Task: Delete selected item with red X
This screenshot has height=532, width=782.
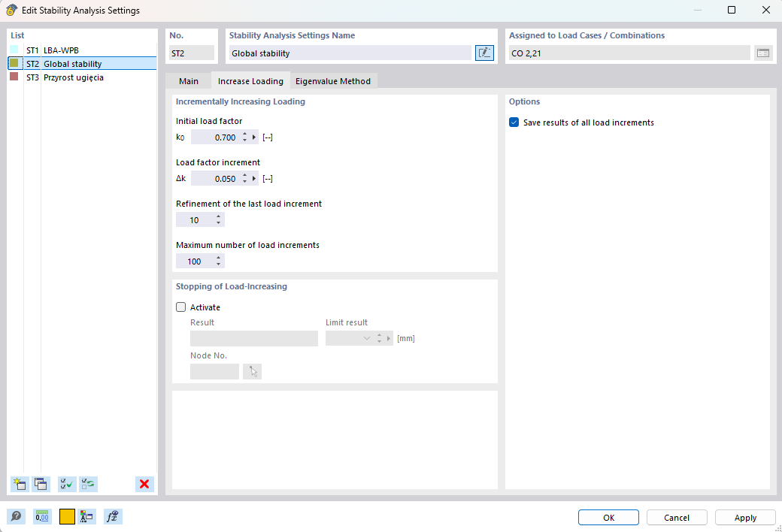Action: (x=144, y=484)
